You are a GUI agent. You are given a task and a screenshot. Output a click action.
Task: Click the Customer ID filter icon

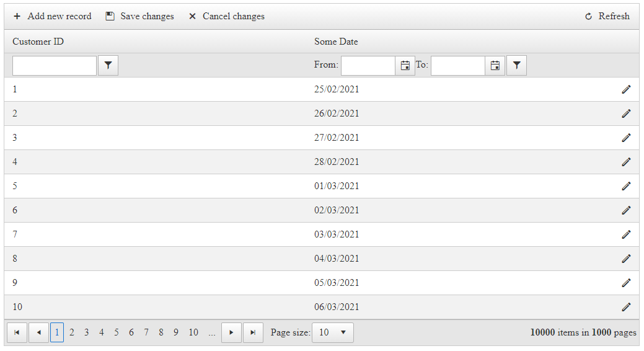[108, 65]
